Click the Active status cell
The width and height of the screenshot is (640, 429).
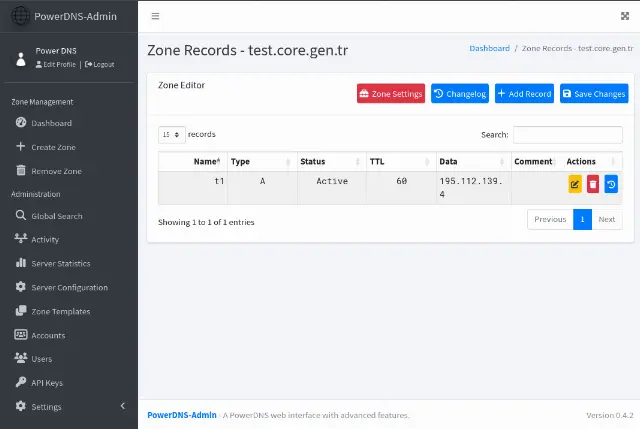click(x=331, y=188)
